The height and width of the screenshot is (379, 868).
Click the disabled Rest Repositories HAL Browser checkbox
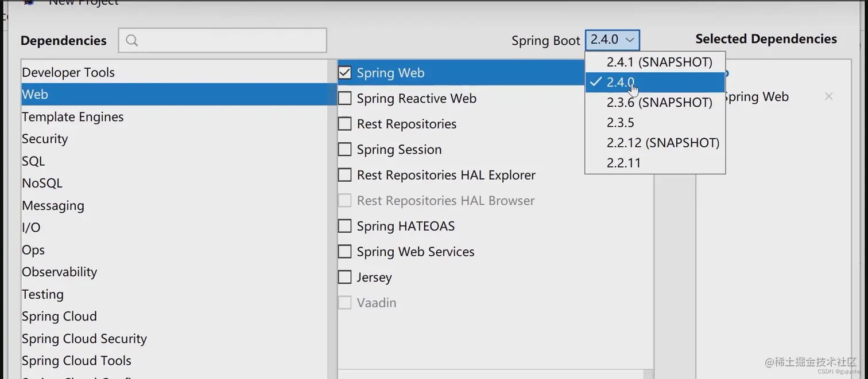[x=344, y=200]
